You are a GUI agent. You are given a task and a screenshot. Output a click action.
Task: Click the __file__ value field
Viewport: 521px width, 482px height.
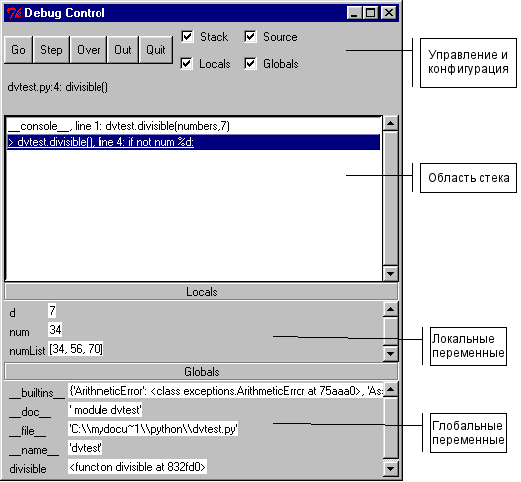pos(153,429)
